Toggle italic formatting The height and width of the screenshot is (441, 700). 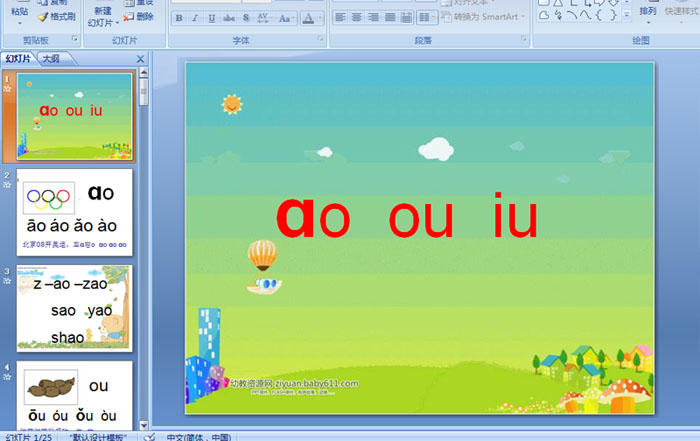(x=195, y=18)
